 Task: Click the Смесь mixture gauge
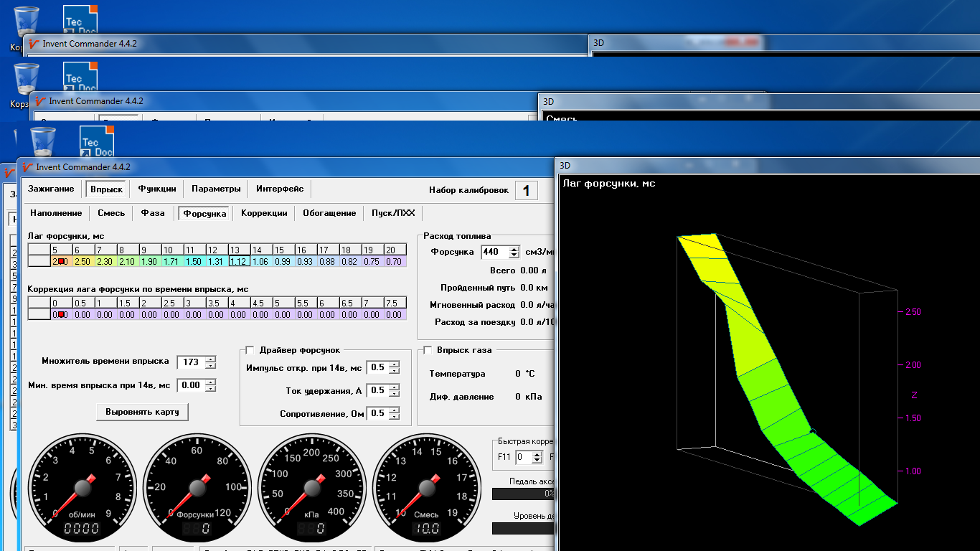click(x=426, y=487)
